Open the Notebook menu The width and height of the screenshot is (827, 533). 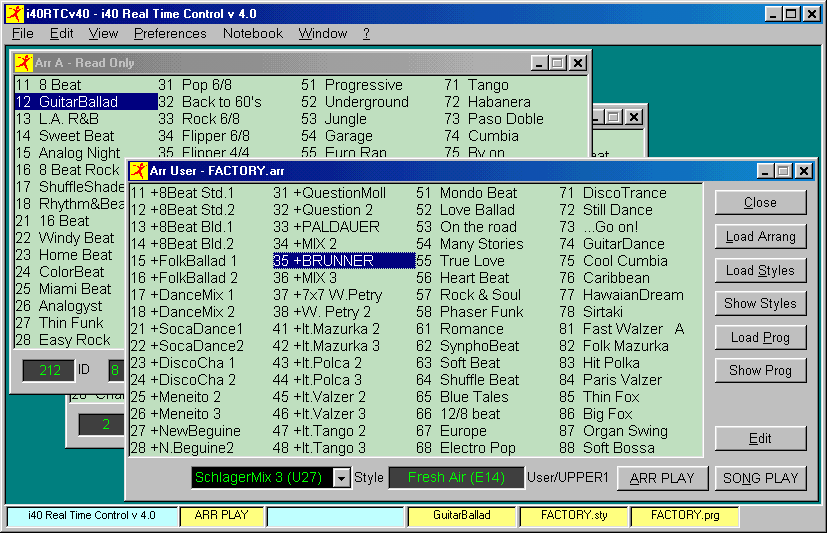pyautogui.click(x=252, y=33)
